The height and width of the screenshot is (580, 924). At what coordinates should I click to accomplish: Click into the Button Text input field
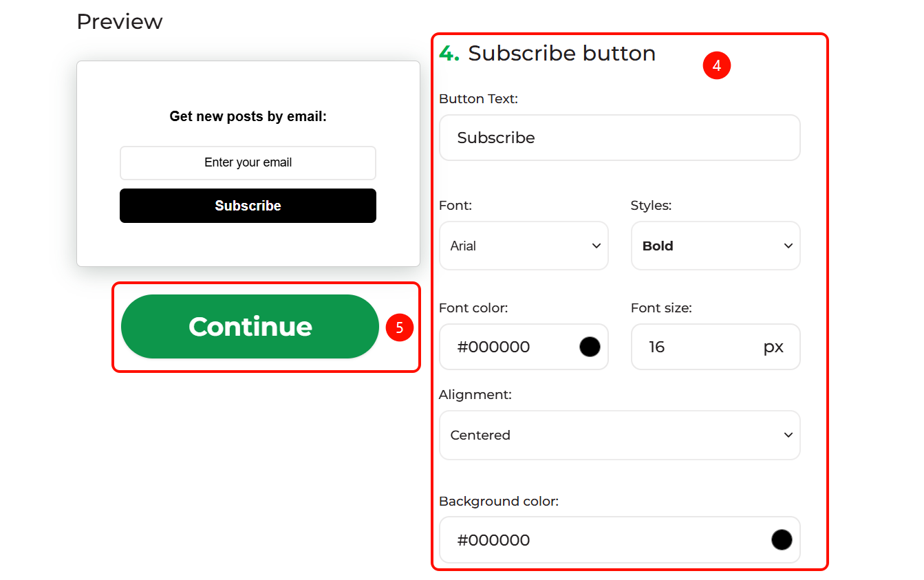pyautogui.click(x=619, y=138)
